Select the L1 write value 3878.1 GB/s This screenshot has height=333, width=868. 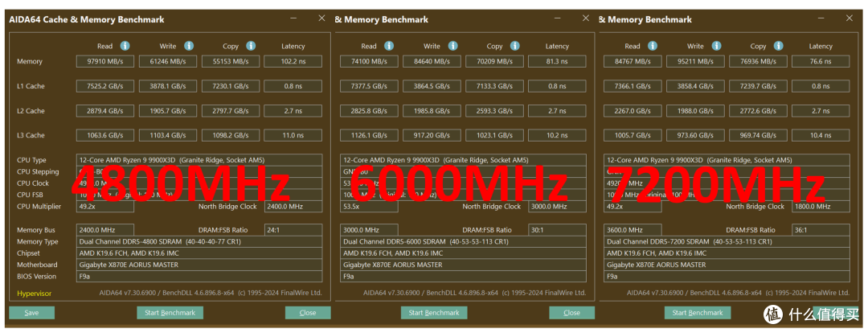point(168,86)
